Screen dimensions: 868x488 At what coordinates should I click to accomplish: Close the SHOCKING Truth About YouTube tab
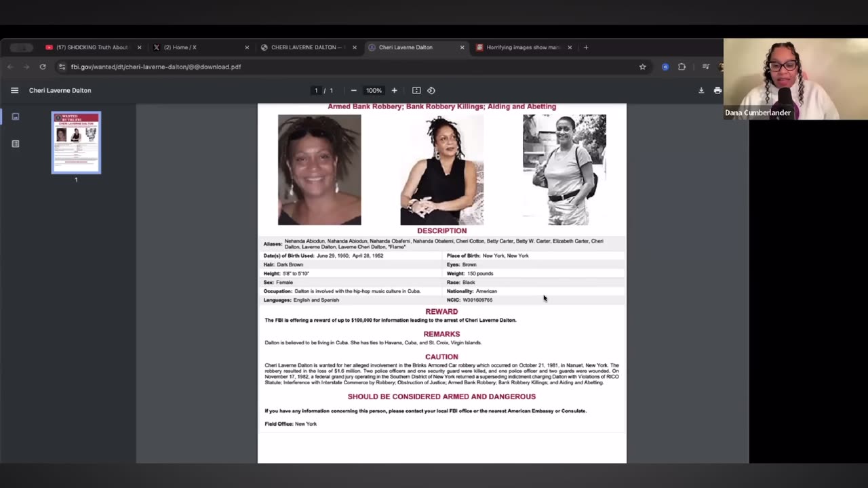coord(139,47)
